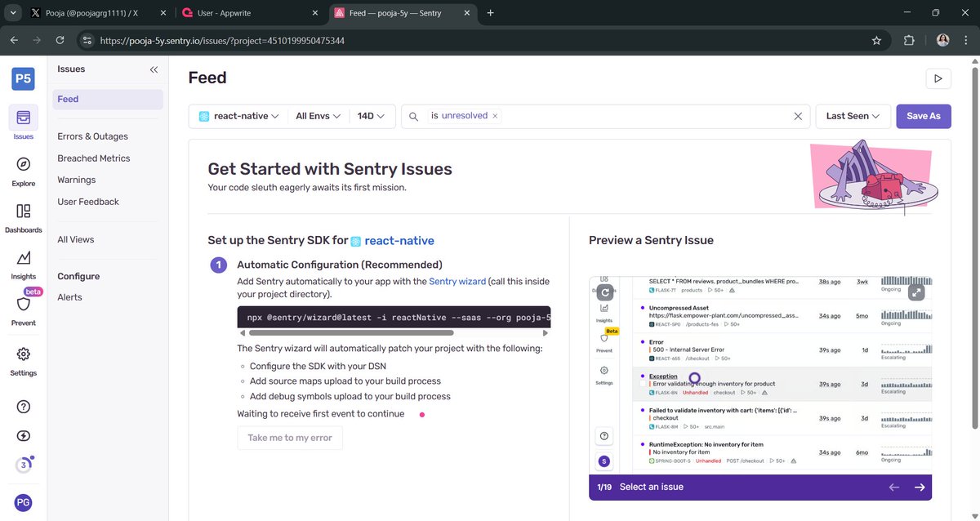Open the 14D time range dropdown
This screenshot has height=521, width=980.
coord(372,116)
